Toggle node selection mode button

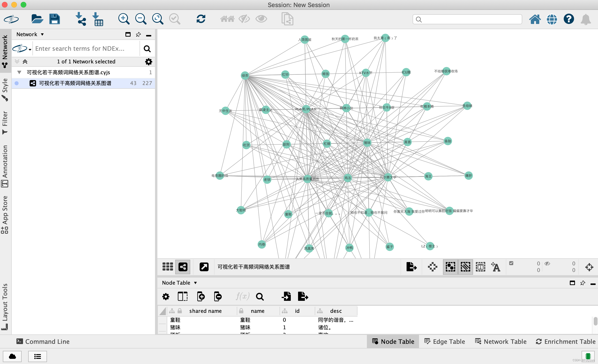coord(450,267)
